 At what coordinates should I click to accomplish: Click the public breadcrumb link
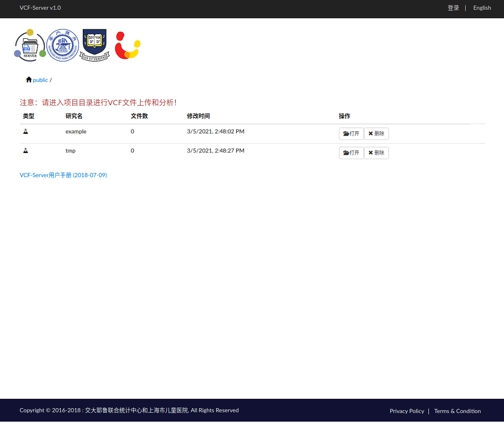[40, 79]
